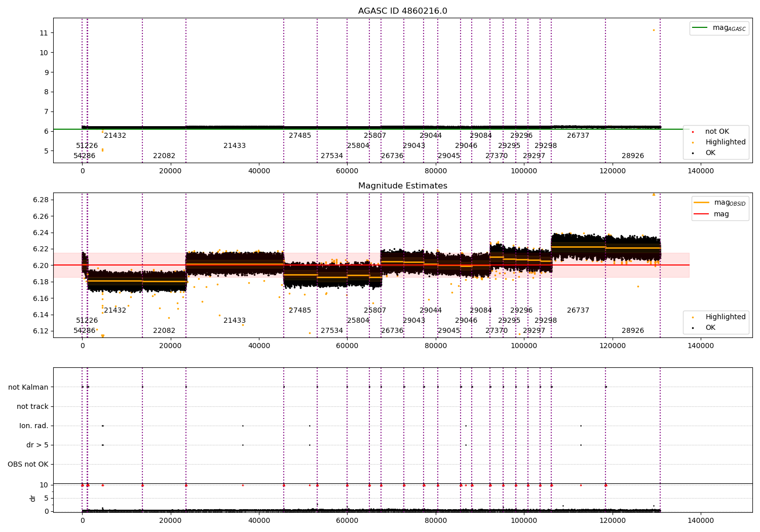Click y-axis tick '11' in top plot
760x532 pixels.
[x=44, y=33]
